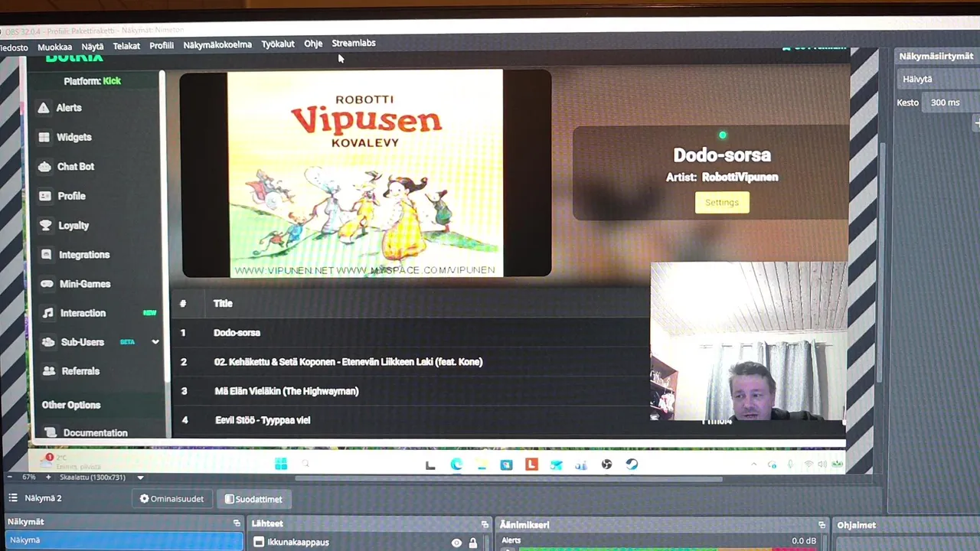
Task: Show hidden tray icons chevron
Action: 754,465
